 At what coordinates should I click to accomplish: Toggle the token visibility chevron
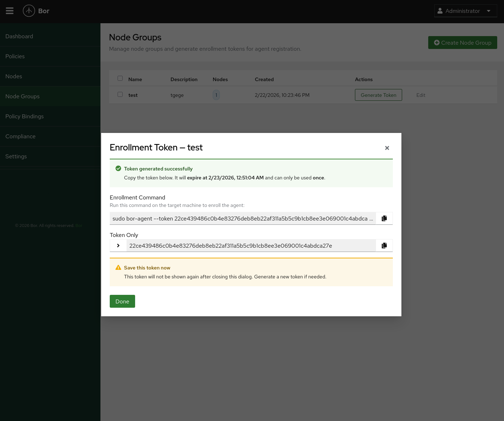[x=118, y=246]
